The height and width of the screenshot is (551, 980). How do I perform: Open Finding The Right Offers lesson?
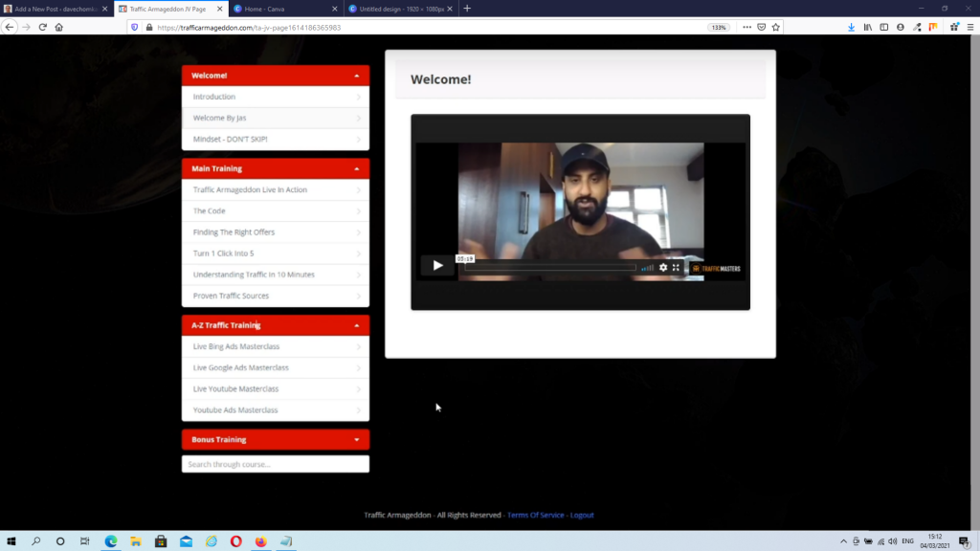pyautogui.click(x=276, y=232)
